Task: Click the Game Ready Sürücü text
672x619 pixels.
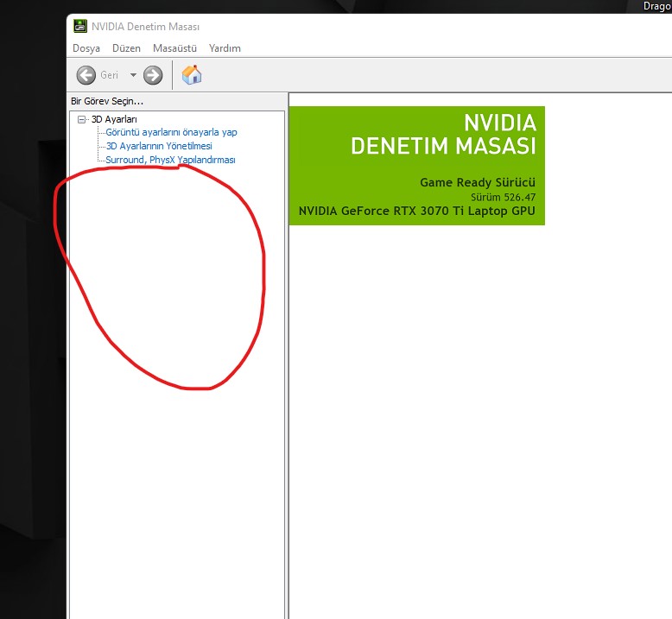Action: point(478,182)
